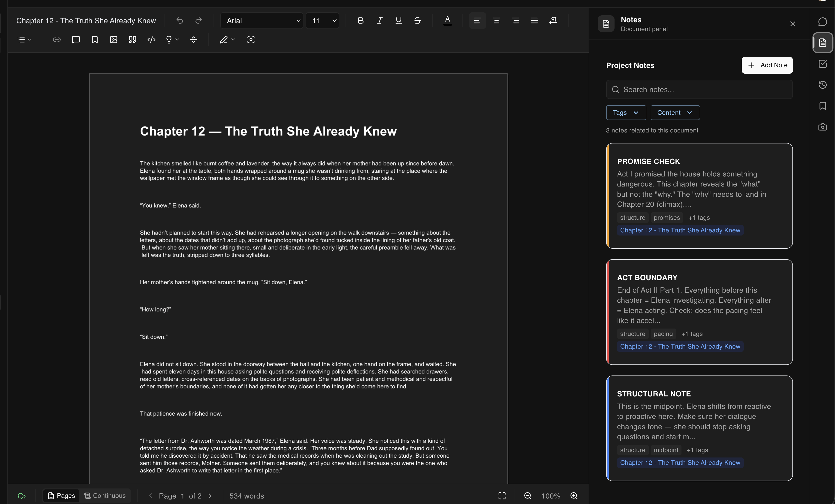This screenshot has width=835, height=504.
Task: Open version history in the right sidebar
Action: pos(823,85)
